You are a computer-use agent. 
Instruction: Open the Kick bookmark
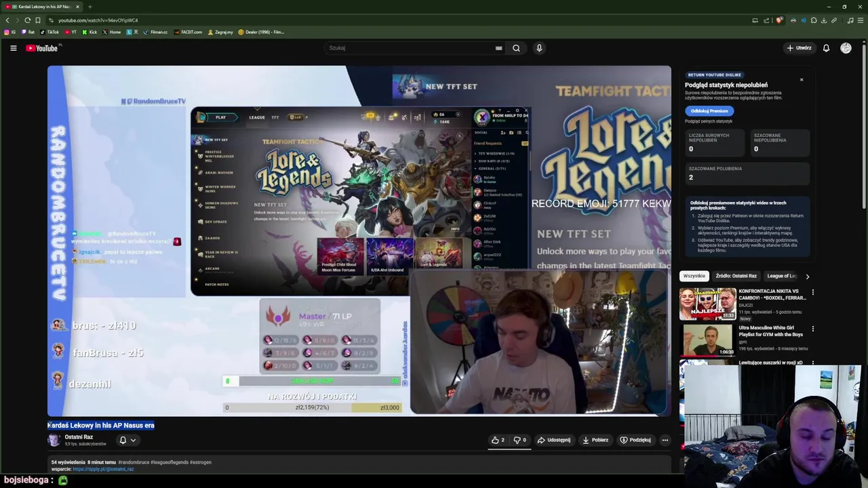pos(90,32)
